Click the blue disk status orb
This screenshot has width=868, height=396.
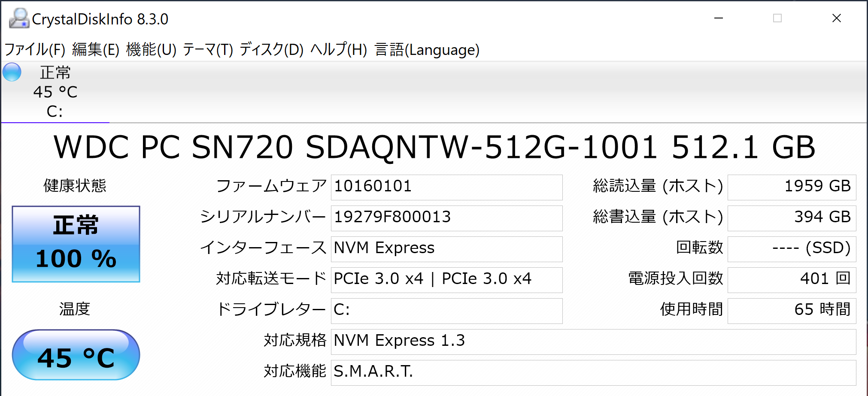point(12,72)
